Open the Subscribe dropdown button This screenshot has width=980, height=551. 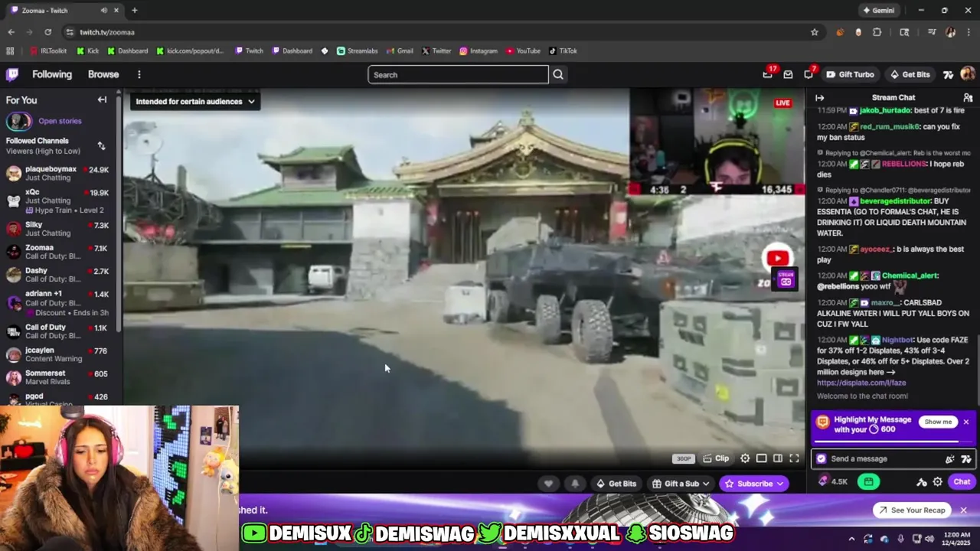(x=754, y=483)
